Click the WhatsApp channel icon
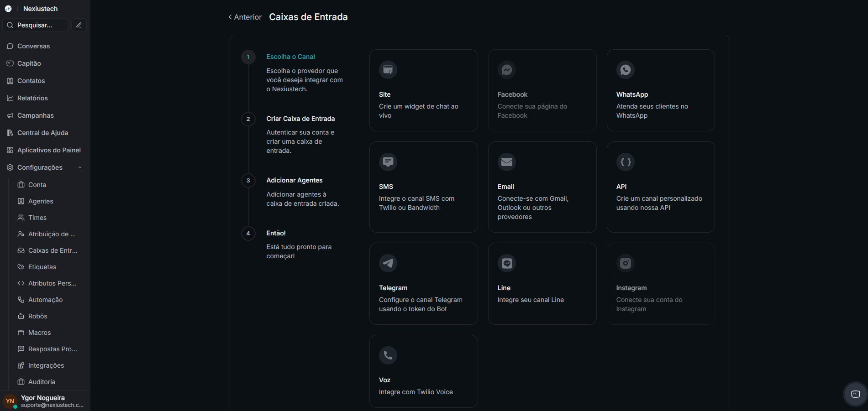The image size is (868, 411). click(625, 70)
